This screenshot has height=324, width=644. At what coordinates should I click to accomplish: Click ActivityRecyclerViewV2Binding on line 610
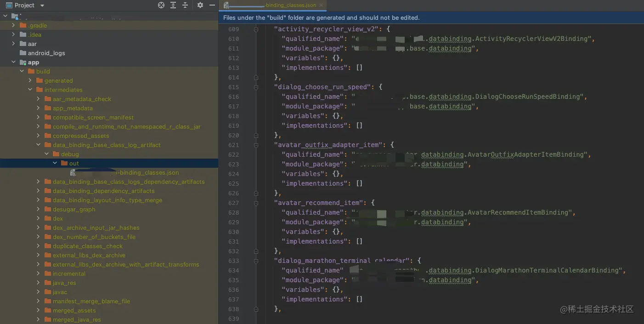click(x=531, y=39)
